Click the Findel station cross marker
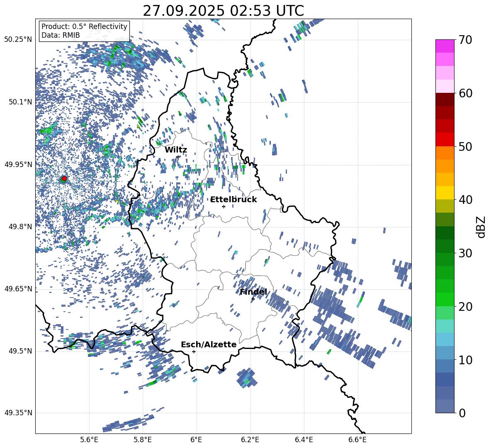 coord(253,299)
